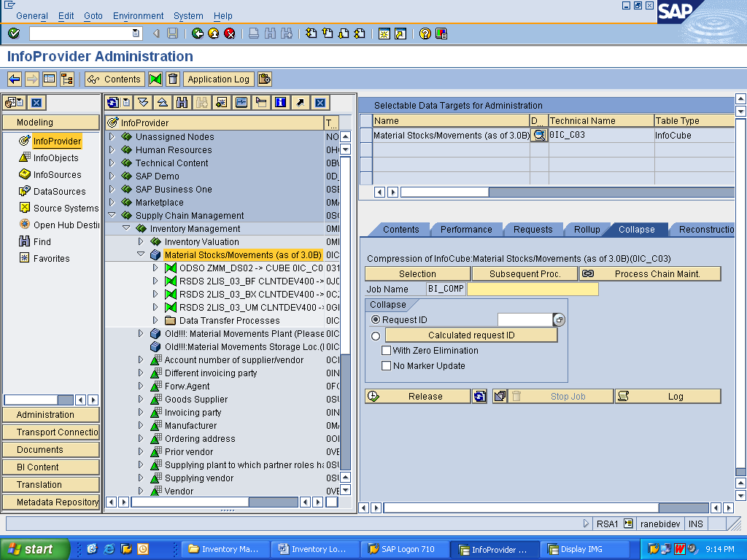Enable No Marker Update checkbox
This screenshot has height=560, width=747.
[x=387, y=366]
